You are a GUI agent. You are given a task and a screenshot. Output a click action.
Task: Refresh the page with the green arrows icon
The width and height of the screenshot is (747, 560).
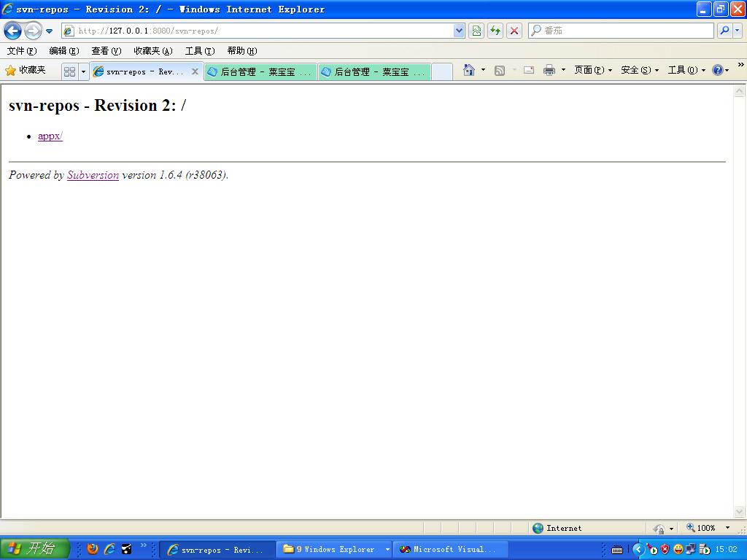pyautogui.click(x=495, y=31)
